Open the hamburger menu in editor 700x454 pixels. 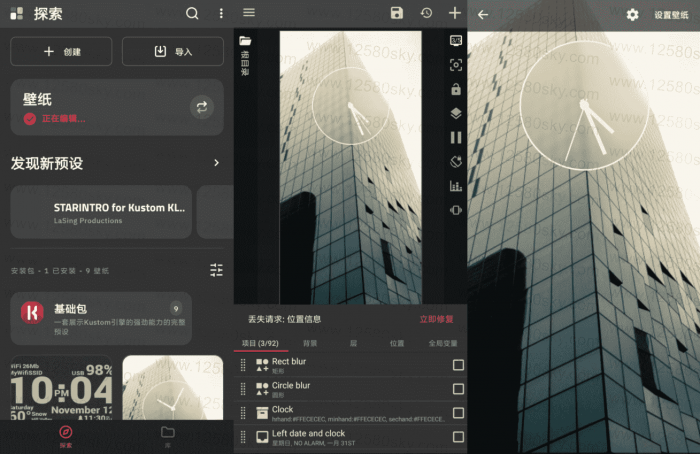coord(249,13)
